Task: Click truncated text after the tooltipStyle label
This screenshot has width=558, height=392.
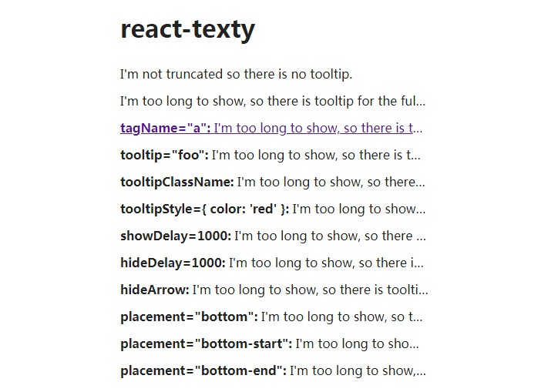Action: (x=359, y=209)
